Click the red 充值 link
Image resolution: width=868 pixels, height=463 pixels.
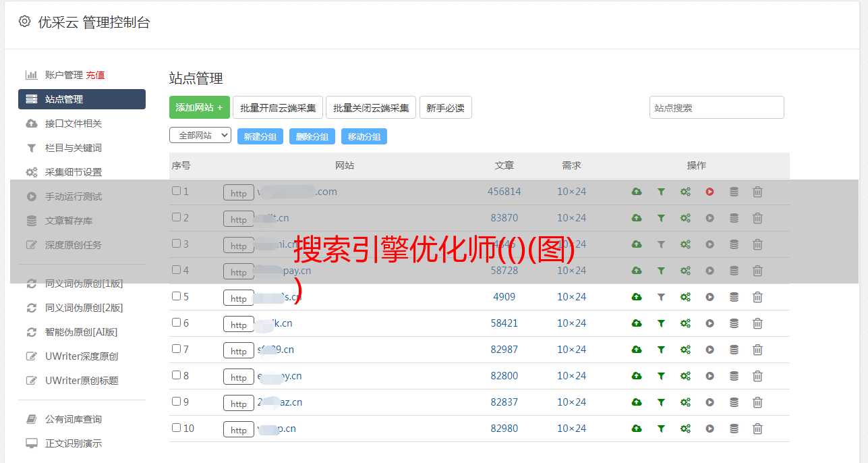[x=95, y=75]
